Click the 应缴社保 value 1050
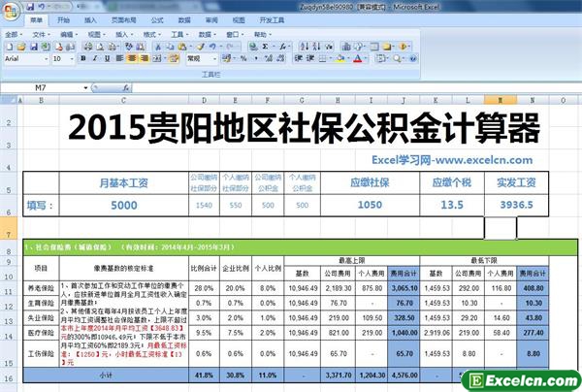 tap(371, 205)
